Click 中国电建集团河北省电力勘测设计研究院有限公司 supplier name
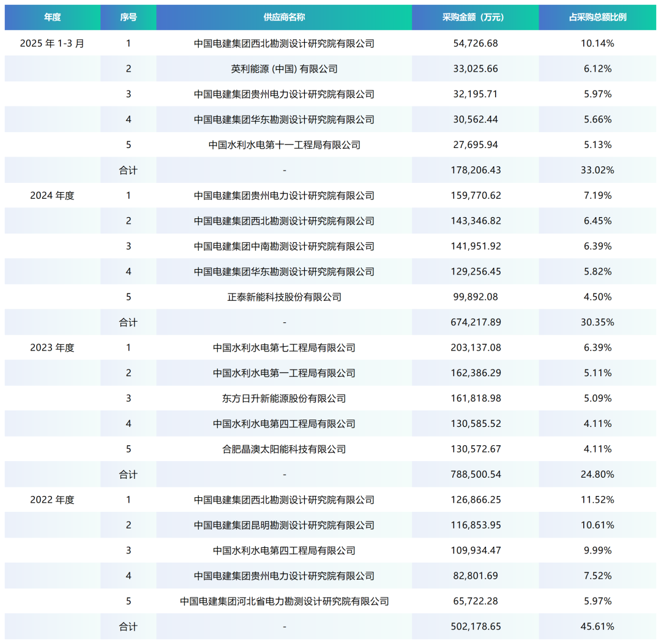Viewport: 661px width, 644px height. point(284,601)
